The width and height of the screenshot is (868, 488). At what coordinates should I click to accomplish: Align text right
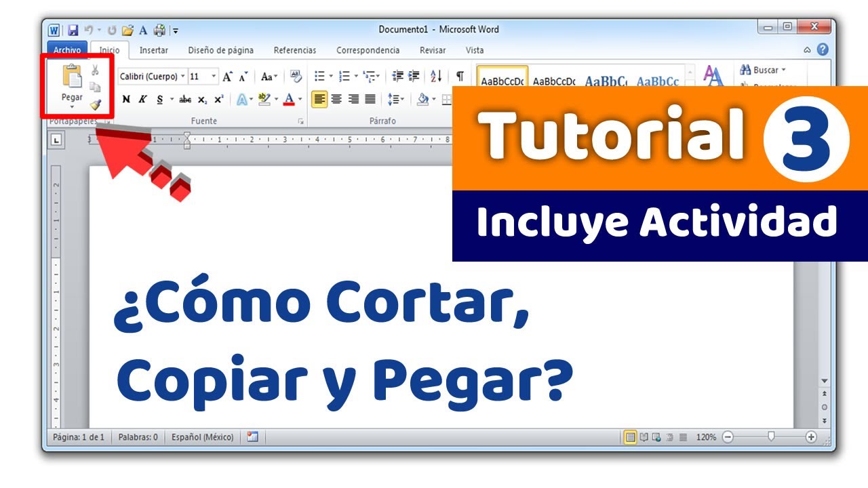[x=353, y=99]
